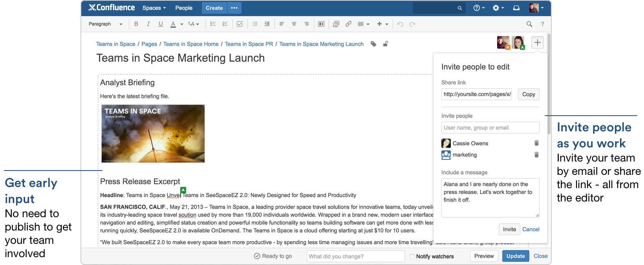Apply the current text color
The height and width of the screenshot is (265, 644).
click(173, 24)
